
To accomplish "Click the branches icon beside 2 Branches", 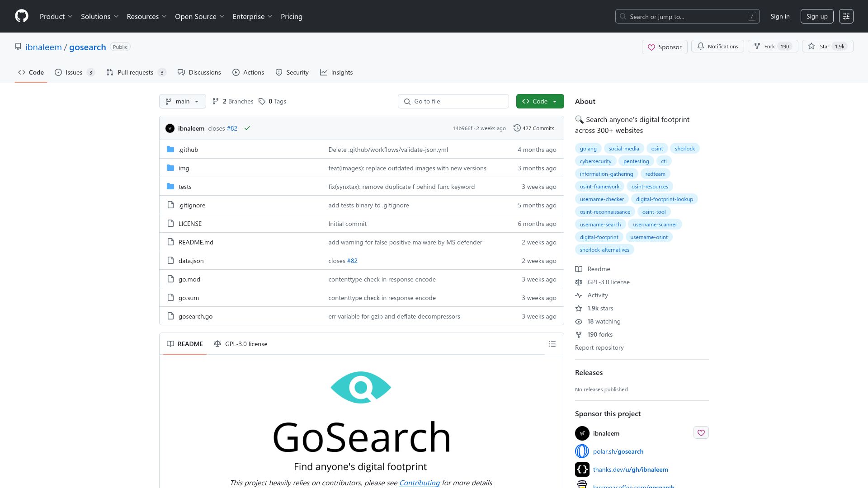I will point(216,102).
